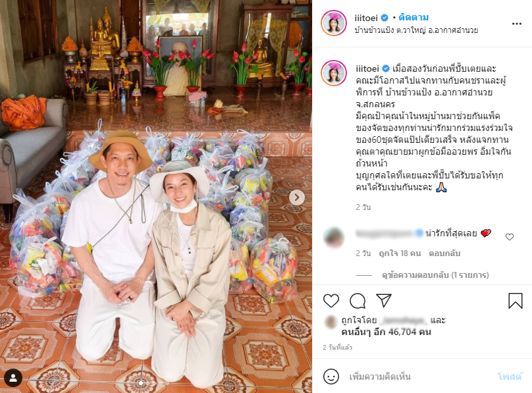This screenshot has height=393, width=532.
Task: View the comment's ถูกใจ 18 คน likes
Action: tap(400, 253)
